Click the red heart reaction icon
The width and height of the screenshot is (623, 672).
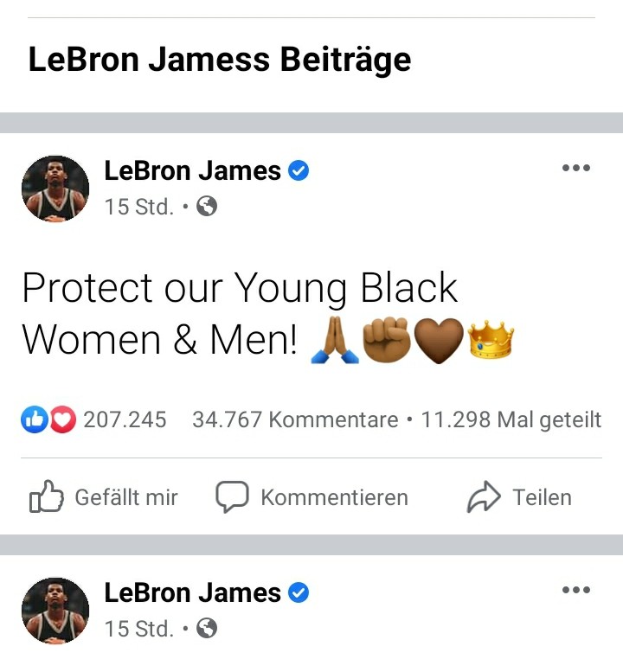[x=63, y=419]
